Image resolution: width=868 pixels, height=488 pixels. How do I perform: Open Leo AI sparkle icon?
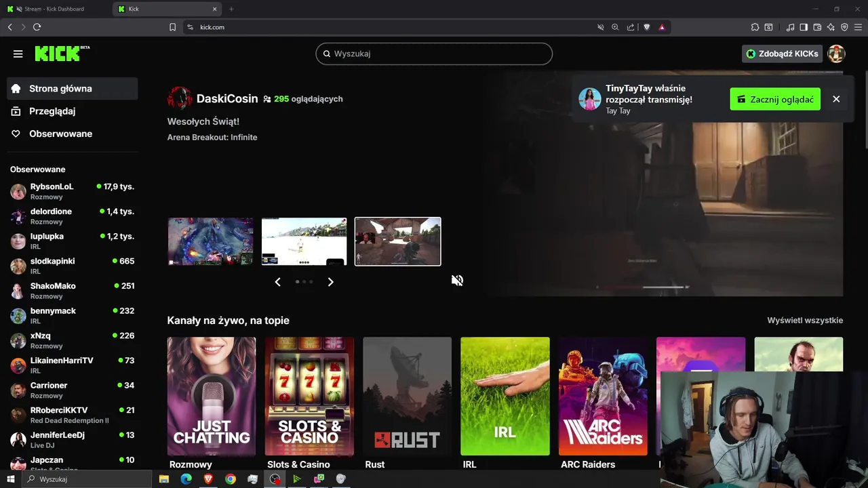tap(831, 27)
